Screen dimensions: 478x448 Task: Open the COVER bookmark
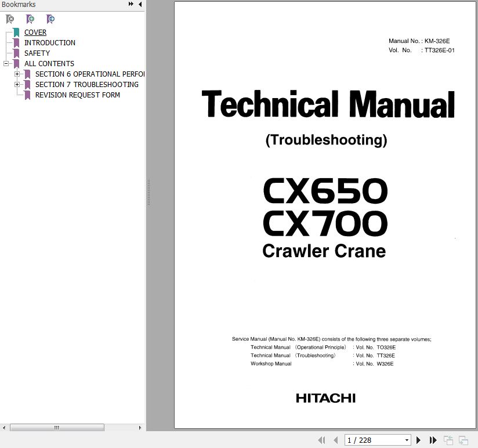pyautogui.click(x=35, y=32)
